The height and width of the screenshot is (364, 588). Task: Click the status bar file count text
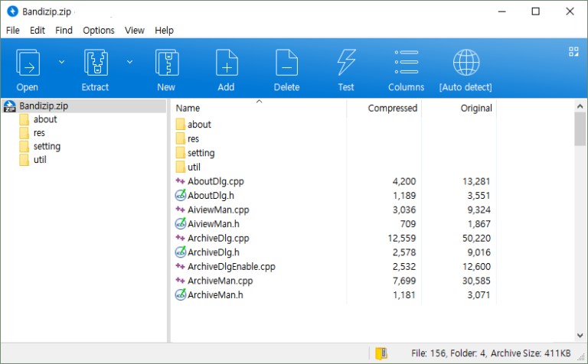(x=491, y=353)
